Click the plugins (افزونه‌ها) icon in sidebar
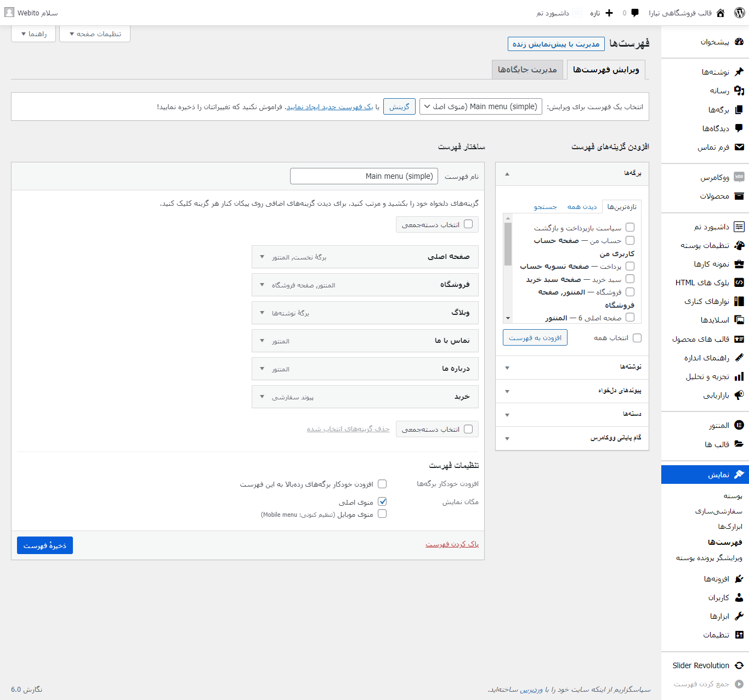Viewport: 749px width, 700px height. (x=739, y=579)
